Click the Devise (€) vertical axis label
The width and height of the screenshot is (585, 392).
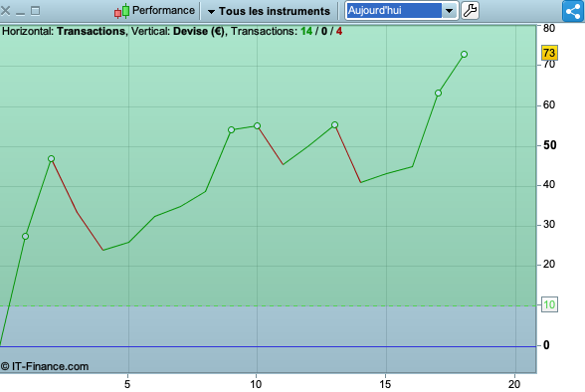[x=199, y=31]
